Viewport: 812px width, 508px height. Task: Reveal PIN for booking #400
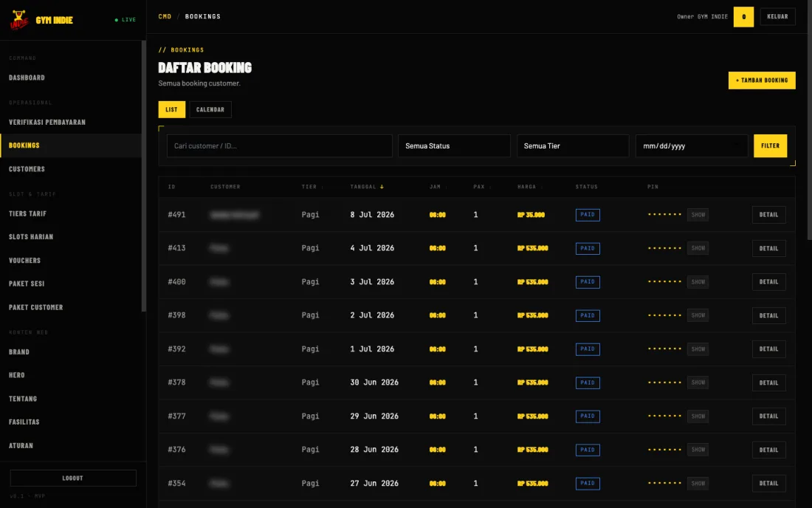click(698, 282)
